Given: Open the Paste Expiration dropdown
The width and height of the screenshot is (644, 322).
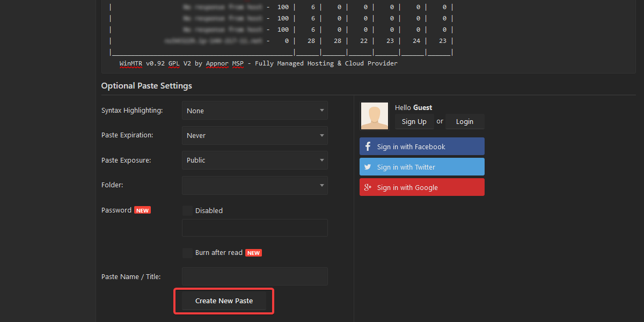Looking at the screenshot, I should coord(255,135).
